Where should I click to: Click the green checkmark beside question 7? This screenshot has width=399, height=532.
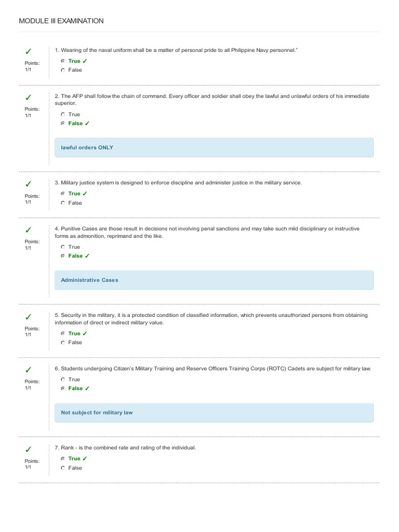point(28,449)
